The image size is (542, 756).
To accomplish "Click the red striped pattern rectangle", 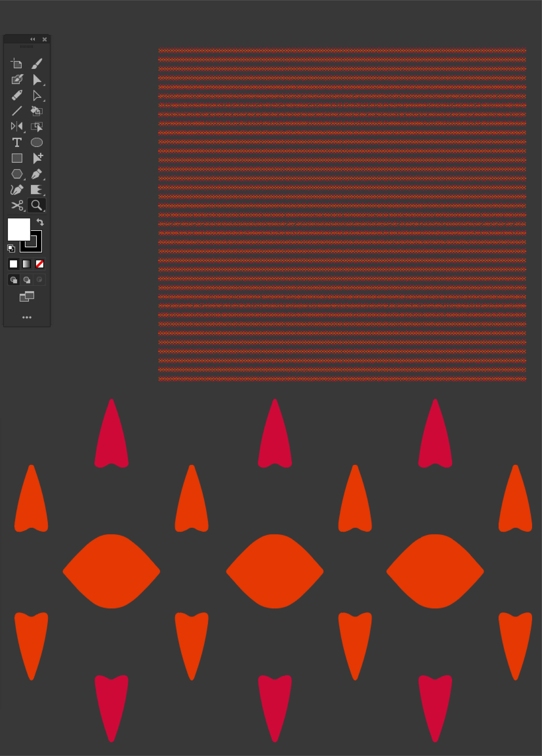I will point(342,214).
